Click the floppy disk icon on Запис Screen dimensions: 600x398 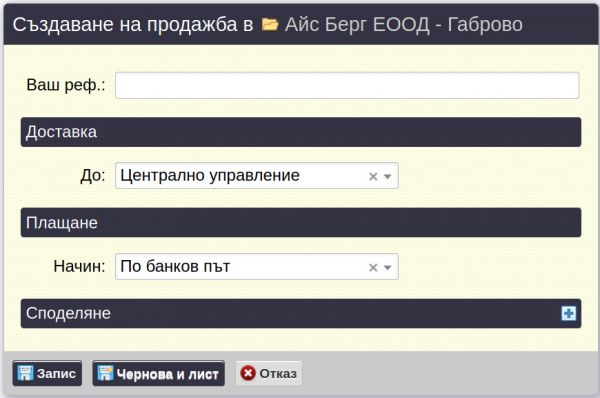click(25, 373)
